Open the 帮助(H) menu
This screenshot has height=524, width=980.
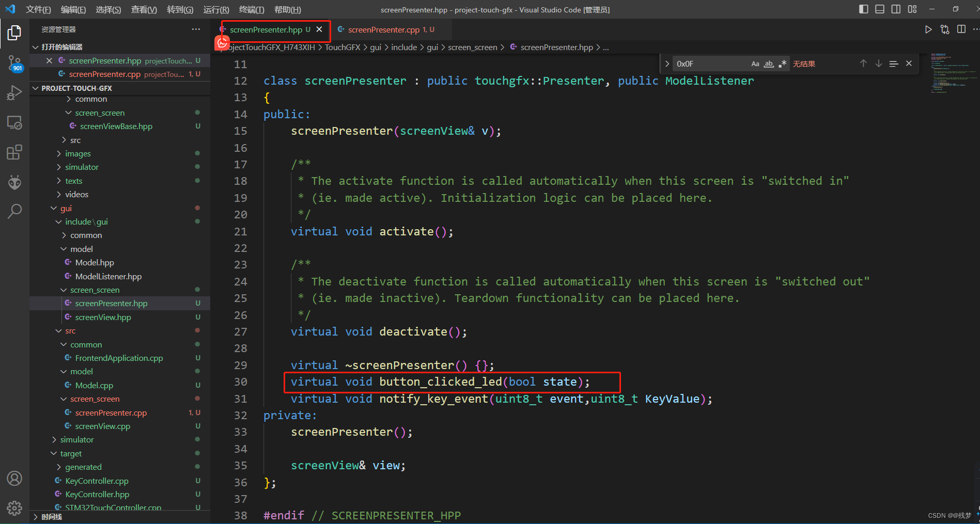pos(288,9)
